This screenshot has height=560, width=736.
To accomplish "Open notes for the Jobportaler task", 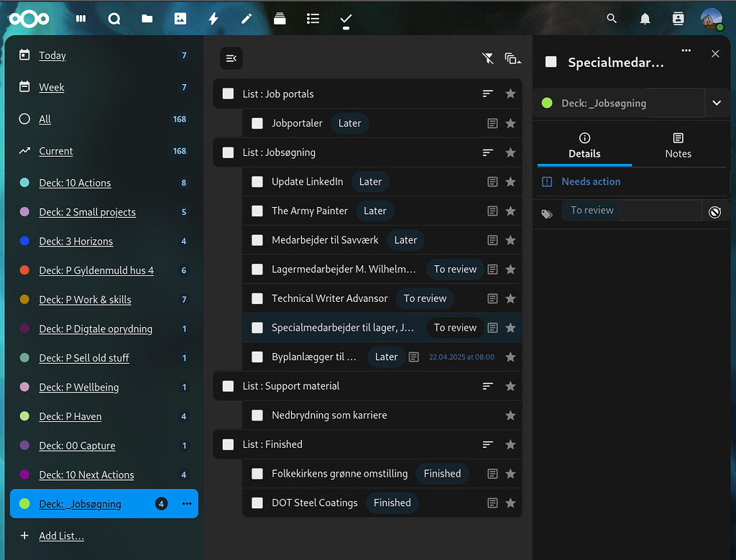I will point(492,123).
